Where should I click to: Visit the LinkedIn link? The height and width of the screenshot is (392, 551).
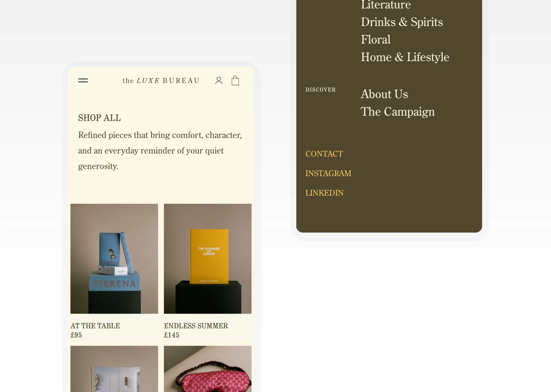pyautogui.click(x=324, y=193)
